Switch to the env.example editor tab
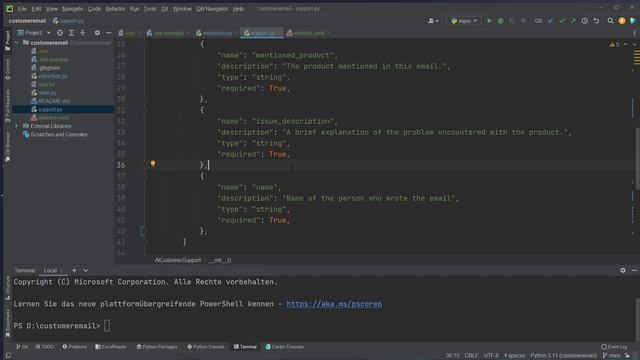The height and width of the screenshot is (360, 640). click(x=167, y=33)
